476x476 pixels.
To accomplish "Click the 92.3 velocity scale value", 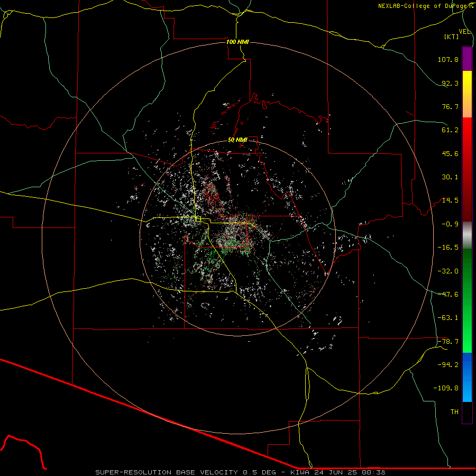I will [x=450, y=83].
